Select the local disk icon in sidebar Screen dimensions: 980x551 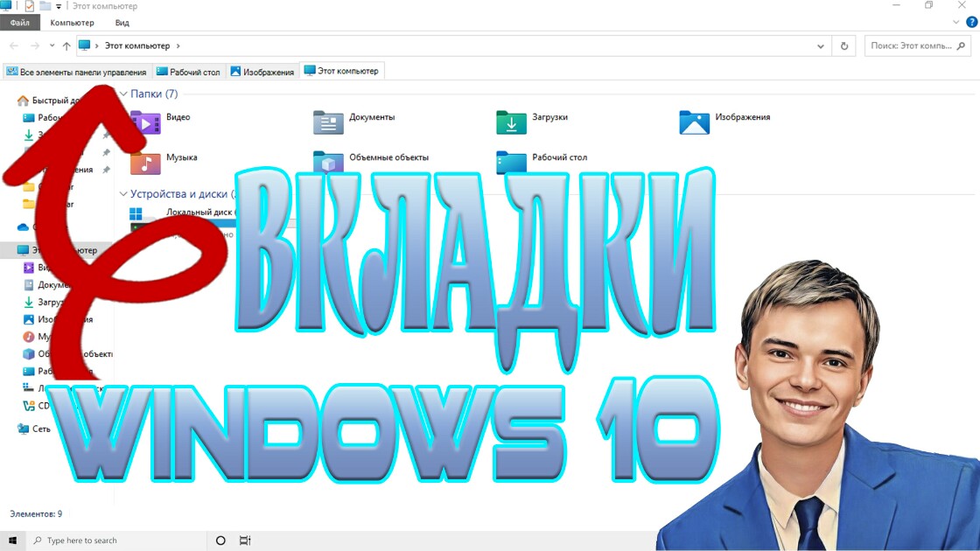point(29,388)
